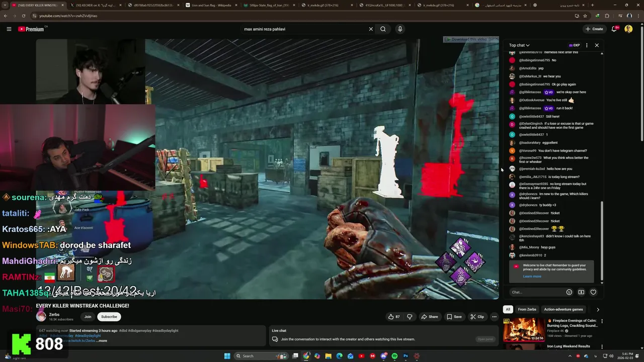Viewport: 644px width, 362px height.
Task: Open Super Chat purchase icon
Action: [581, 292]
